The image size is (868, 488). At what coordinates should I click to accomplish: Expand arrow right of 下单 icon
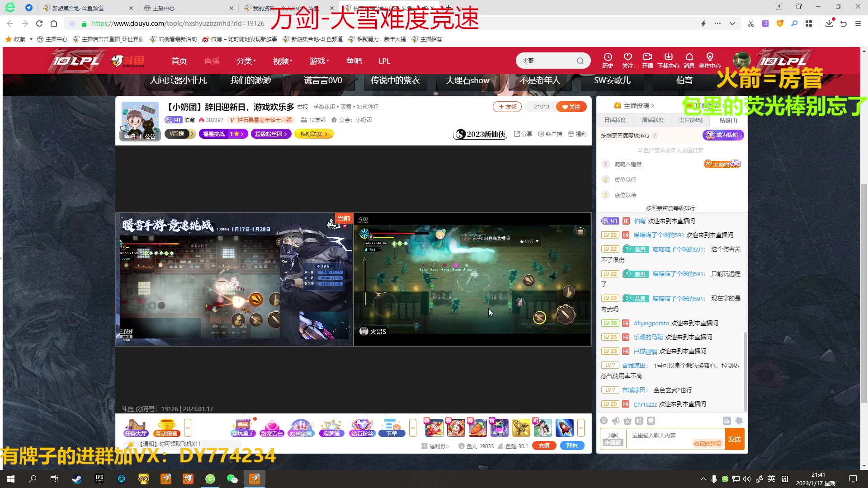413,428
